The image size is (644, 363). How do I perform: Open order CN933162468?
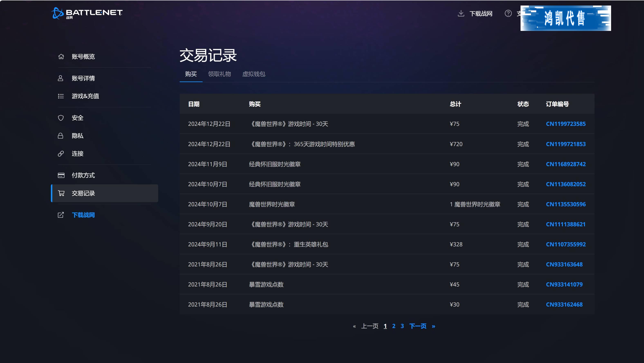click(564, 304)
